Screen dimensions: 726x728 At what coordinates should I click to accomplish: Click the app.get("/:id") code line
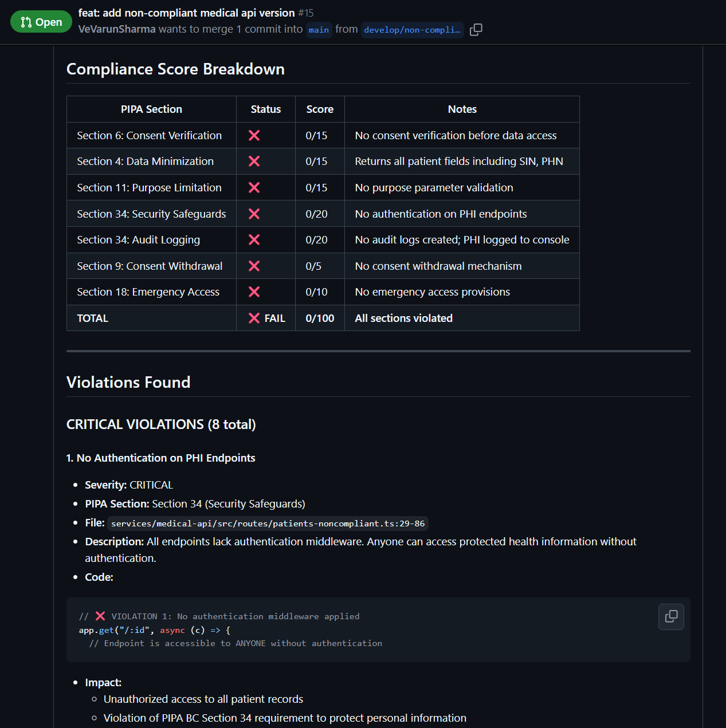(x=155, y=630)
